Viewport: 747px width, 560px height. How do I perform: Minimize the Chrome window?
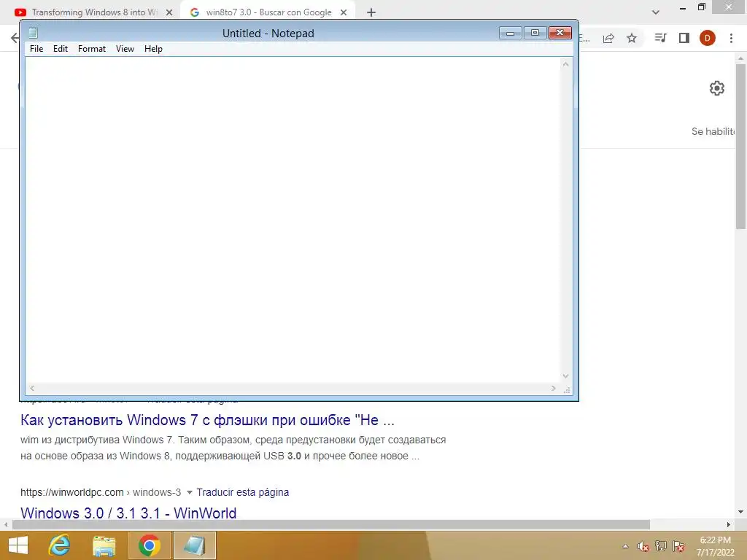(x=683, y=7)
